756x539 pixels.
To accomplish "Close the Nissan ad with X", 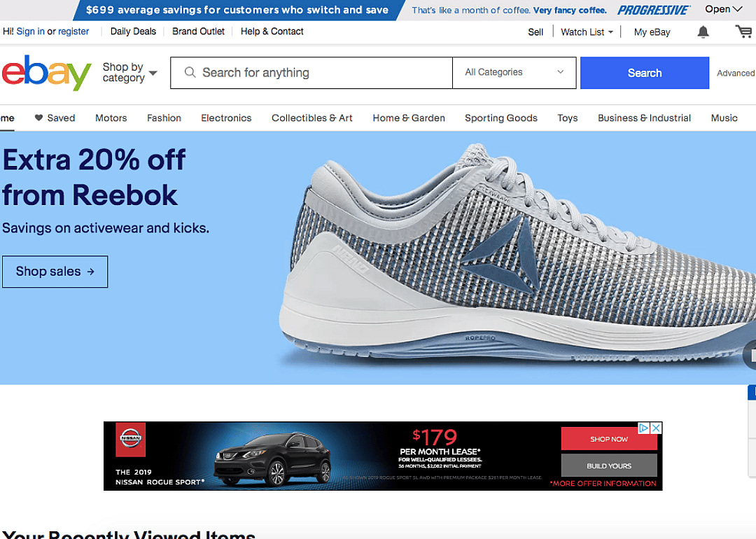I will (x=656, y=428).
